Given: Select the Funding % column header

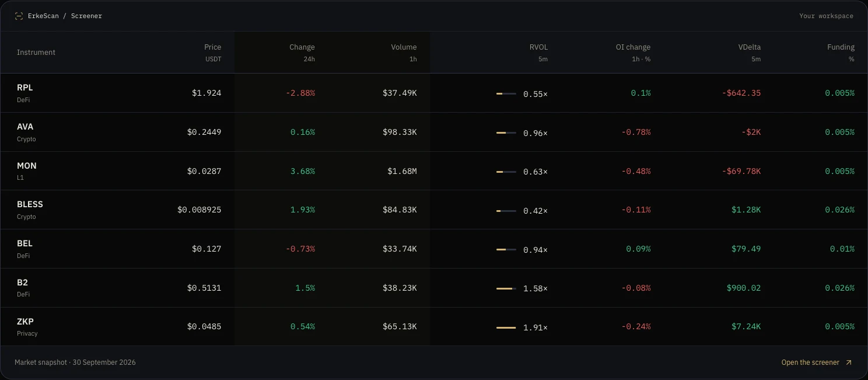Looking at the screenshot, I should (x=841, y=53).
